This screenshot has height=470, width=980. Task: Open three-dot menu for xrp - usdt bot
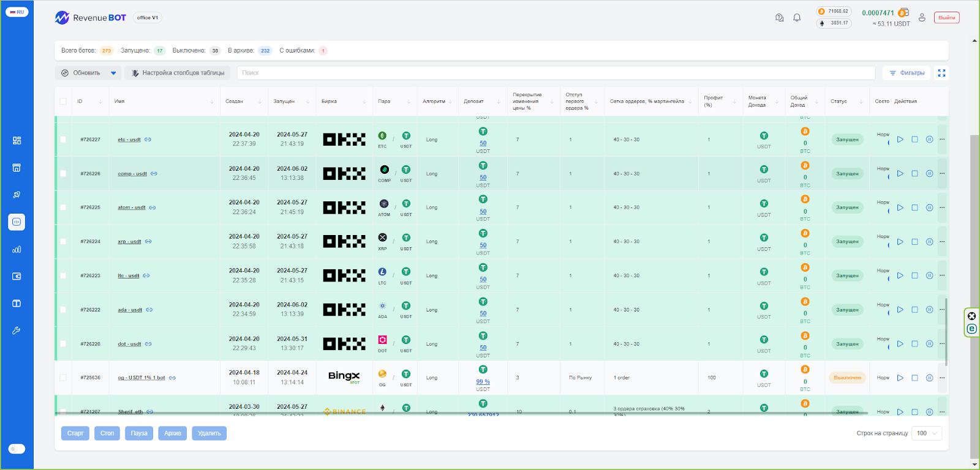pyautogui.click(x=942, y=242)
